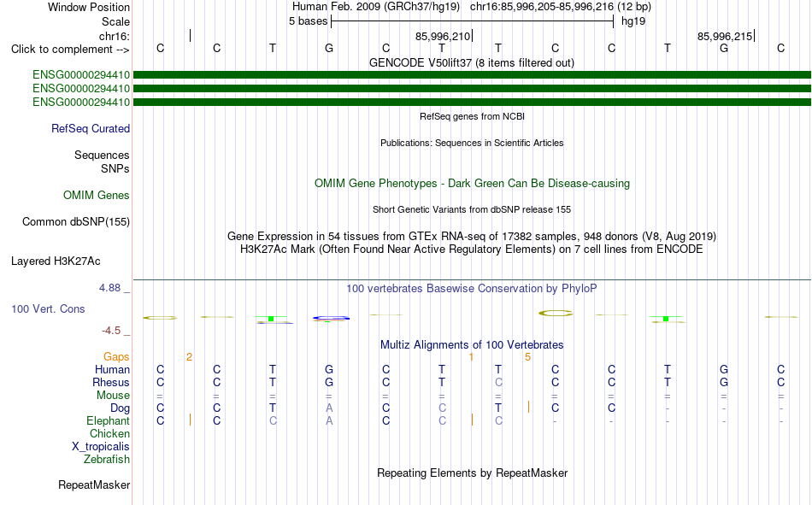Click the orange Gaps row label
Screen dimensions: 812x505
point(116,356)
